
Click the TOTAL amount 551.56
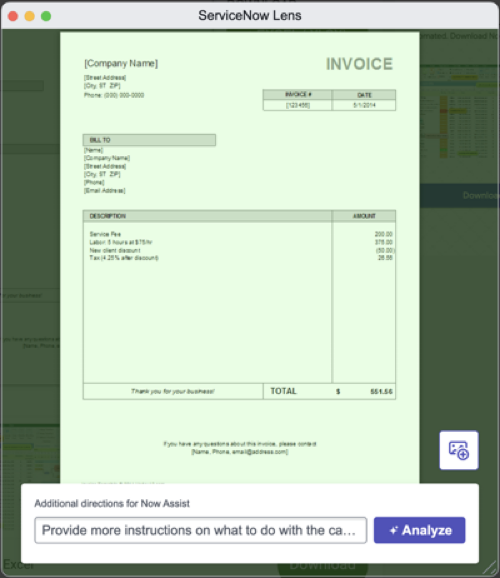(381, 391)
